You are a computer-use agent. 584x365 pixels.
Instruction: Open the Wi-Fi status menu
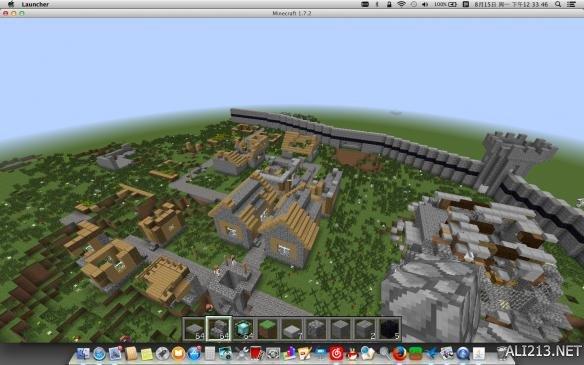pos(401,4)
